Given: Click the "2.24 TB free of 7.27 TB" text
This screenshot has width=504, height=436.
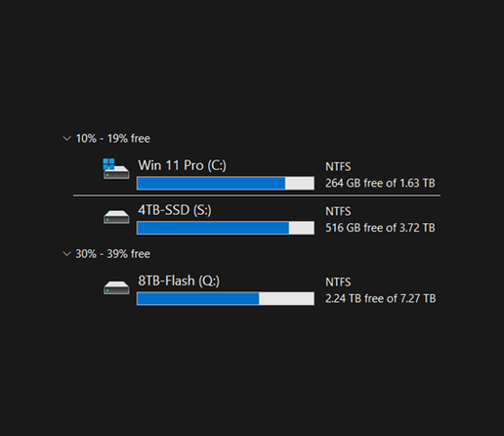Looking at the screenshot, I should coord(381,298).
